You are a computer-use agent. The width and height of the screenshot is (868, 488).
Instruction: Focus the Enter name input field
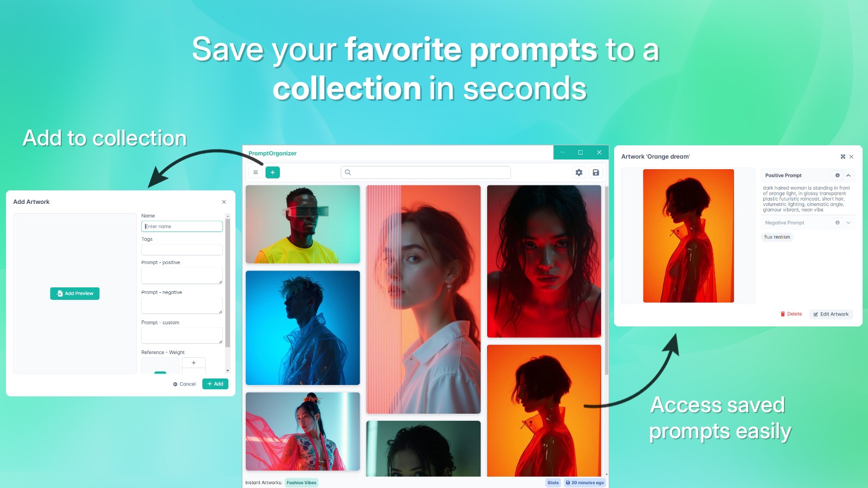pos(182,226)
